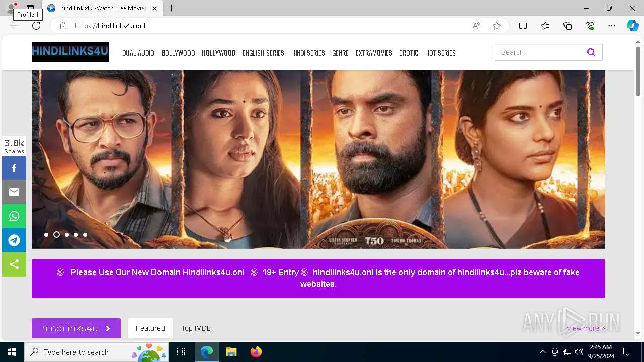This screenshot has width=644, height=362.
Task: Open HINDI SERIES menu
Action: tap(308, 53)
